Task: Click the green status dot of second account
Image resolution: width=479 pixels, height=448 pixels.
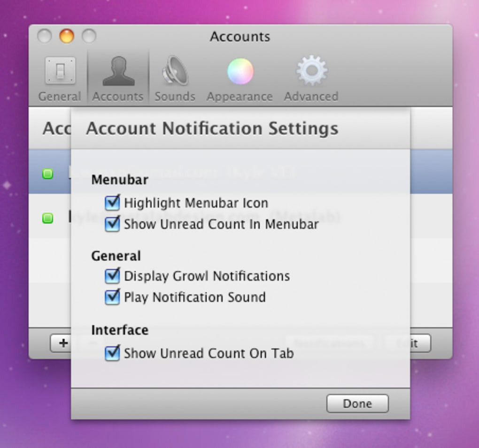Action: 47,218
